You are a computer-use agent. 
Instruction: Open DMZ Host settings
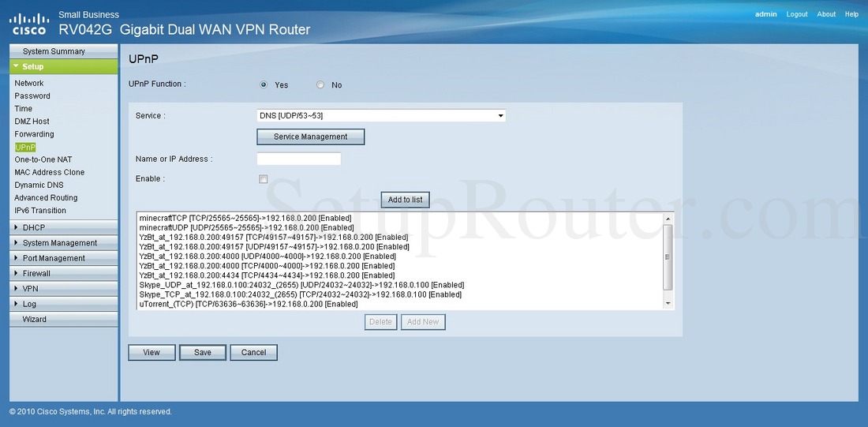[32, 122]
